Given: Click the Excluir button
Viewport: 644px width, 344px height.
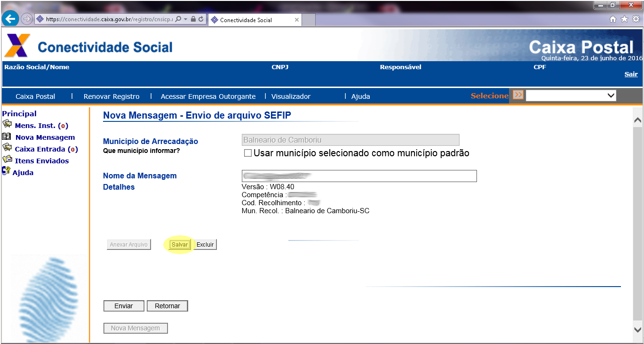Looking at the screenshot, I should 205,245.
